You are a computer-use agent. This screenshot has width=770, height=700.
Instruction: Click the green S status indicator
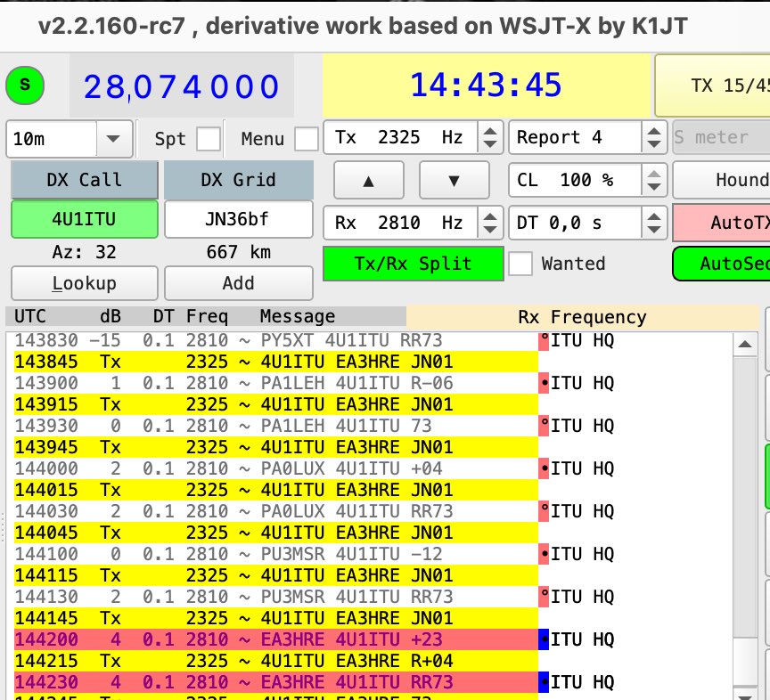(26, 85)
